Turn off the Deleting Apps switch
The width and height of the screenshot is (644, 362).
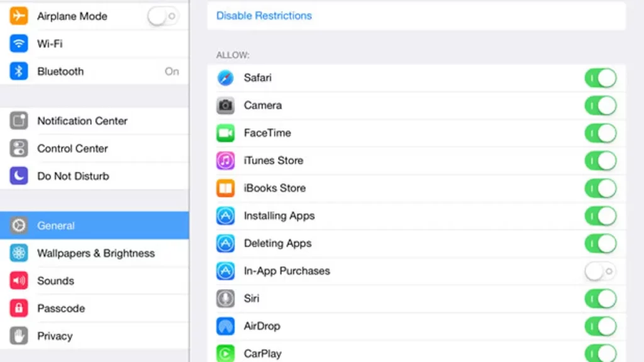601,243
